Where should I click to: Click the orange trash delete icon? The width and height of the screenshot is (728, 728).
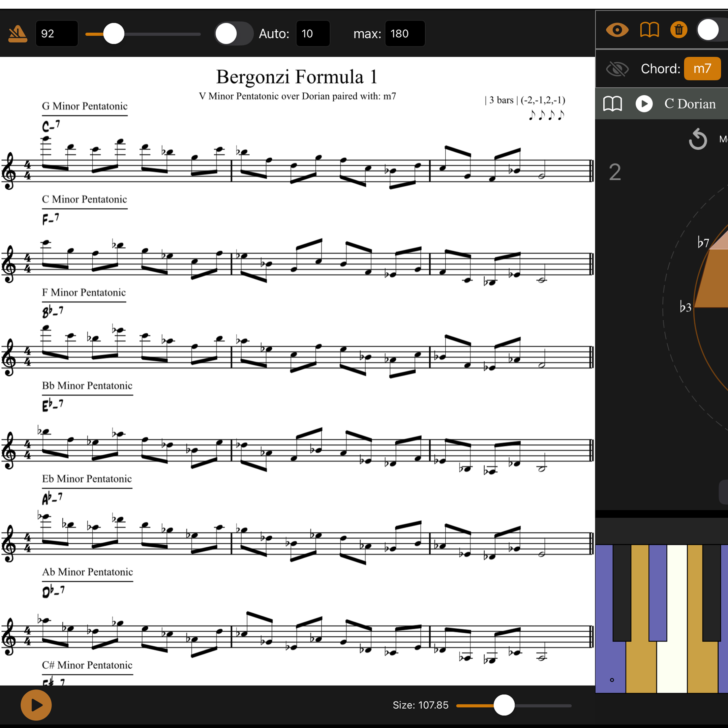(679, 30)
